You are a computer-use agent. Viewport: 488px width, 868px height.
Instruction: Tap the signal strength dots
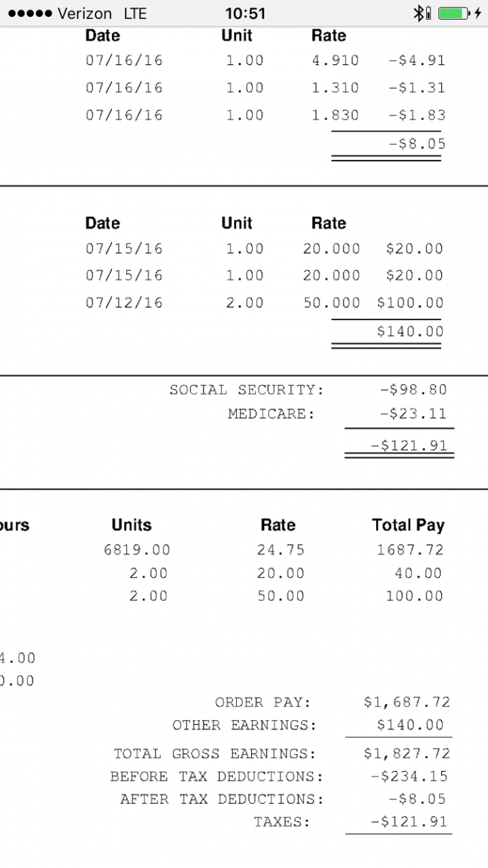coord(30,14)
